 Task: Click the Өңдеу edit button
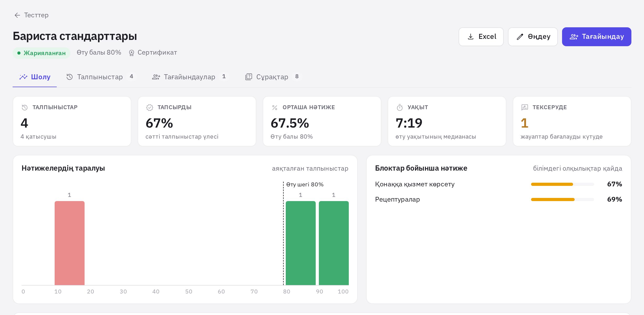click(533, 37)
